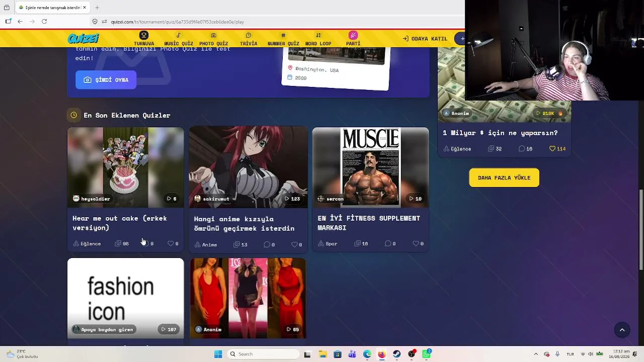Open heysoldier's author profile badge

91,199
